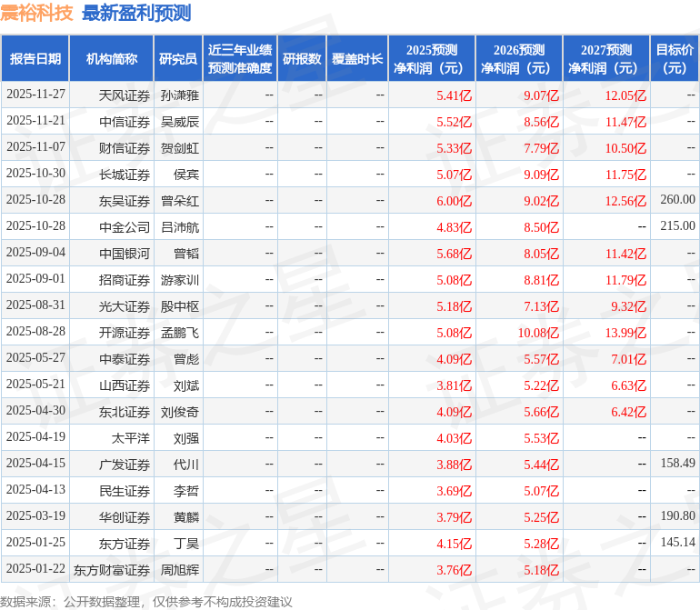Click the 东方财富证券 cell
The height and width of the screenshot is (610, 700).
(112, 569)
